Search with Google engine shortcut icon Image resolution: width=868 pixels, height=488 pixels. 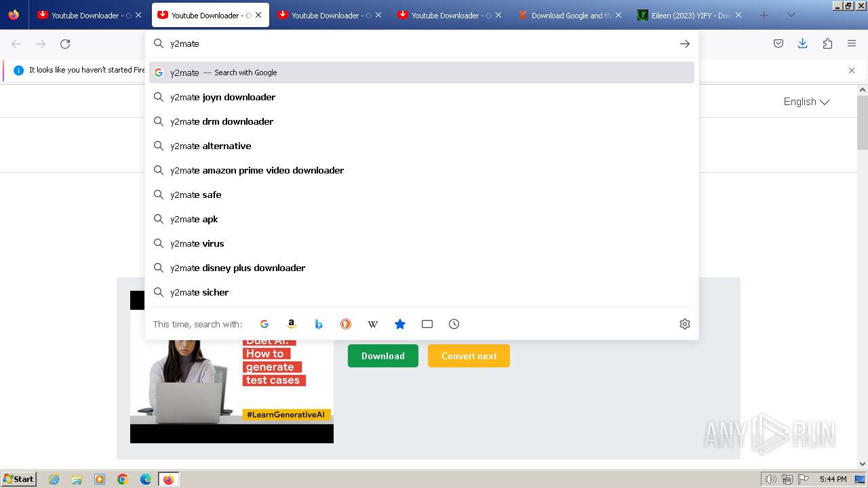(264, 324)
